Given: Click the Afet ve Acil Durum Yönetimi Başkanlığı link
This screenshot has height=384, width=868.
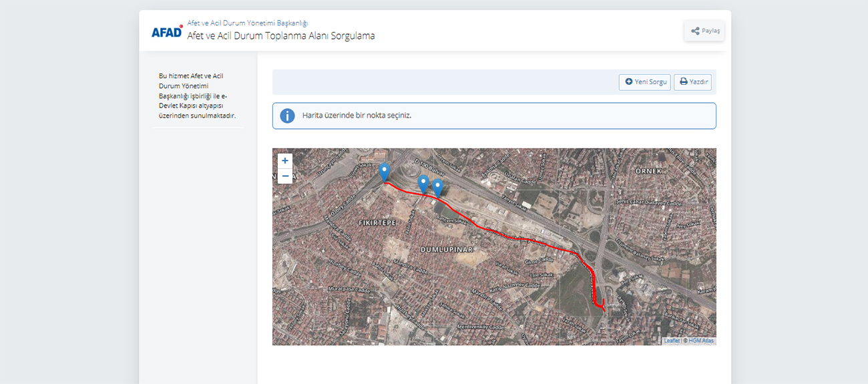Looking at the screenshot, I should point(248,23).
